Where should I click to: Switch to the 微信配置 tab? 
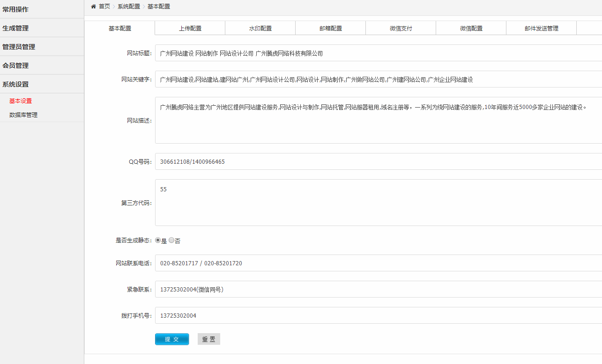(471, 28)
